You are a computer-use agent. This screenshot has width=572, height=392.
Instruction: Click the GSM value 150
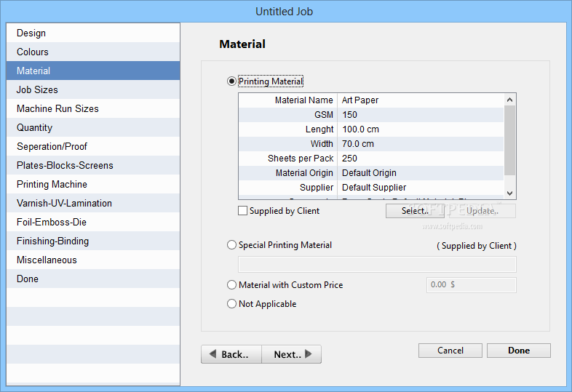pyautogui.click(x=421, y=115)
